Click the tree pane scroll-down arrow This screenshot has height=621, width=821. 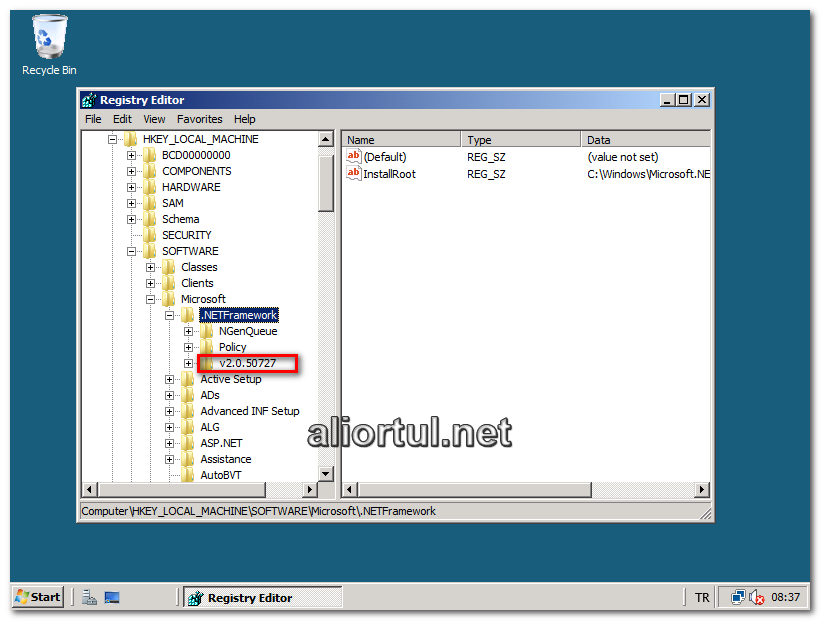click(326, 474)
